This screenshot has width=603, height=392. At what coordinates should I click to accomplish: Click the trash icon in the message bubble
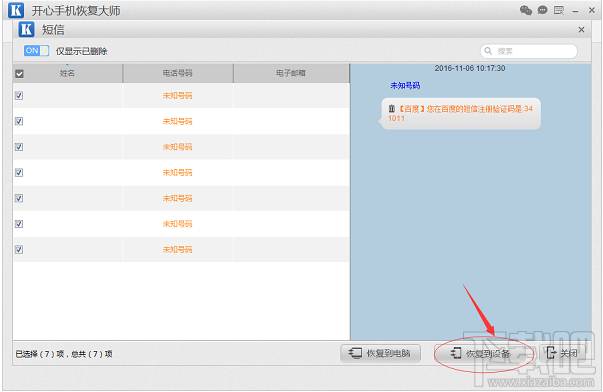[391, 109]
